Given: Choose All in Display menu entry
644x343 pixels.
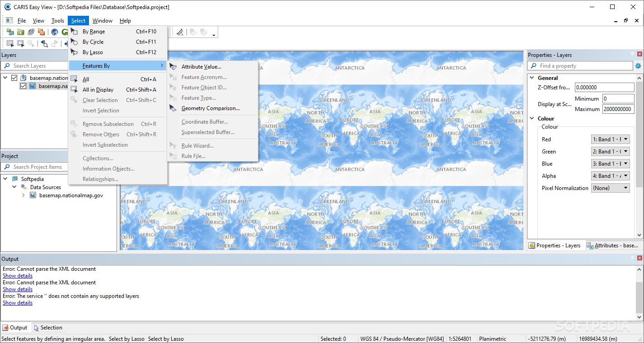Looking at the screenshot, I should pos(118,90).
